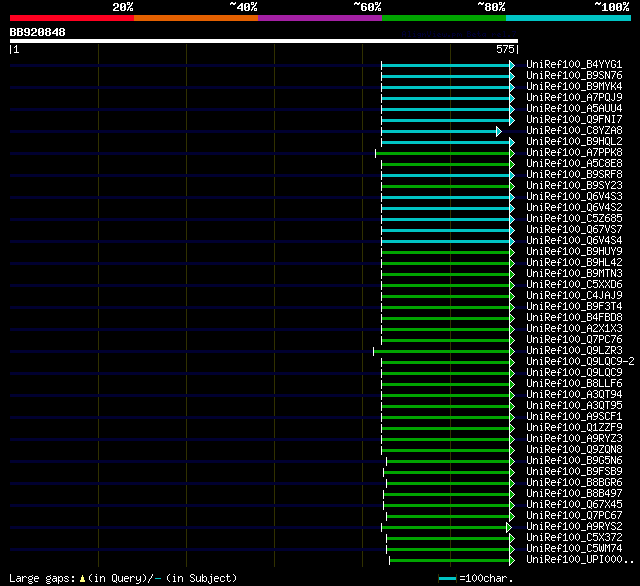Open the UniRef100_B9SN76 entry

click(574, 75)
